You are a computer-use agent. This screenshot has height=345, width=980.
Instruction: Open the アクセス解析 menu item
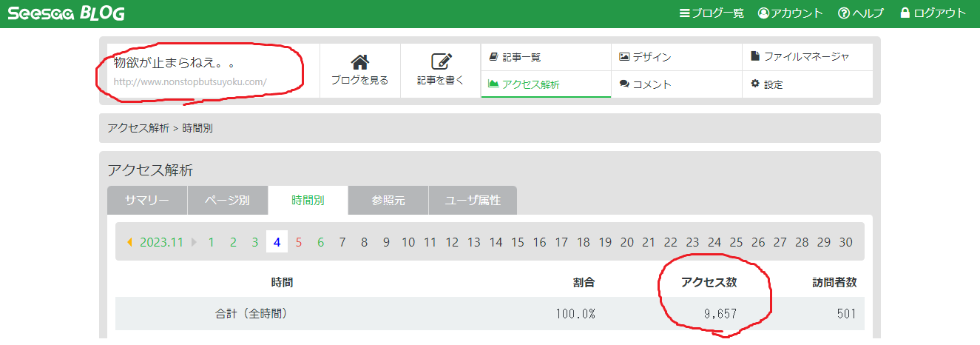pyautogui.click(x=546, y=84)
